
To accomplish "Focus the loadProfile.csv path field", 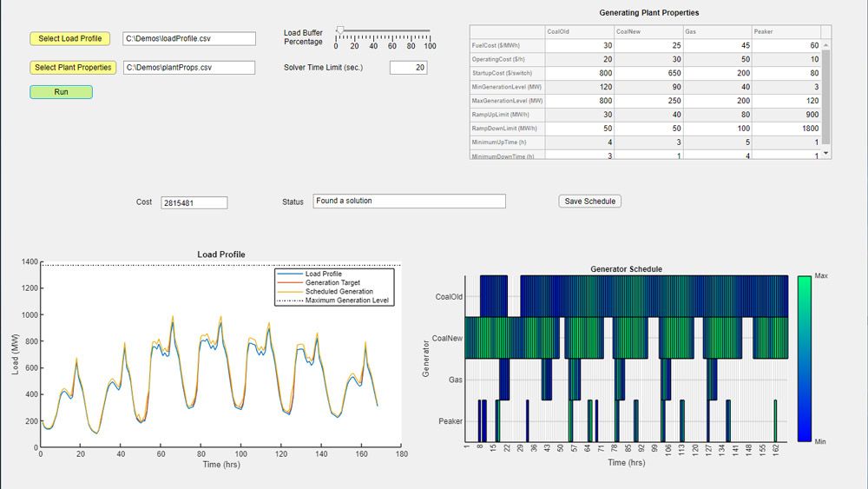I will coord(189,39).
